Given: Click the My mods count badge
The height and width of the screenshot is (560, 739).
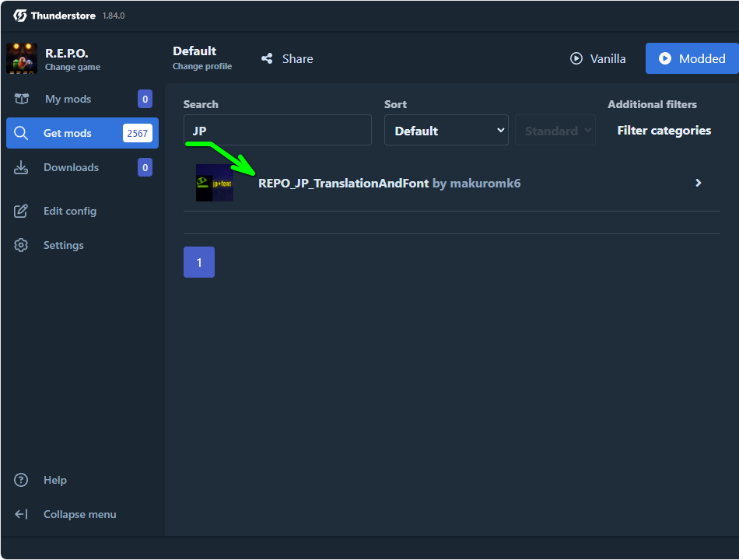Looking at the screenshot, I should pos(145,99).
